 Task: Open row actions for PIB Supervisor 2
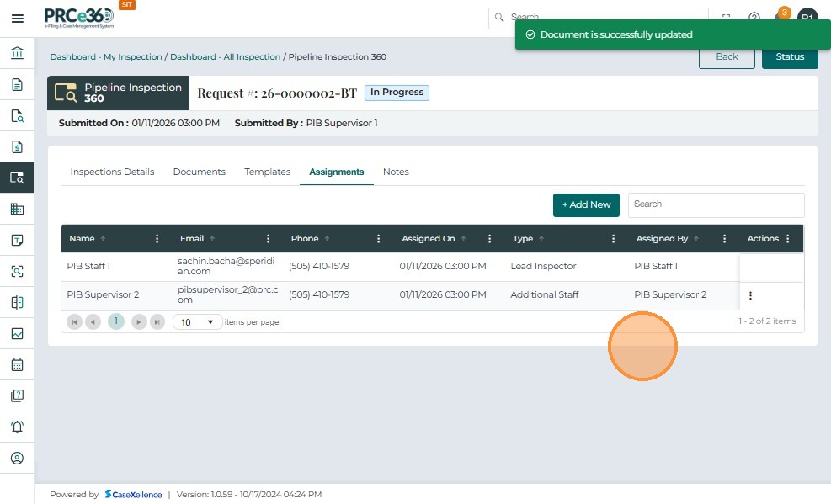click(750, 295)
